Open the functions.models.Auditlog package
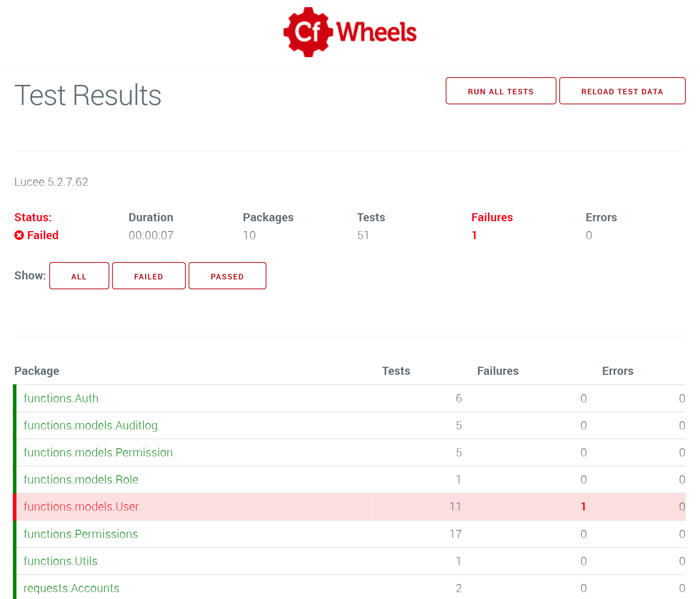 90,425
